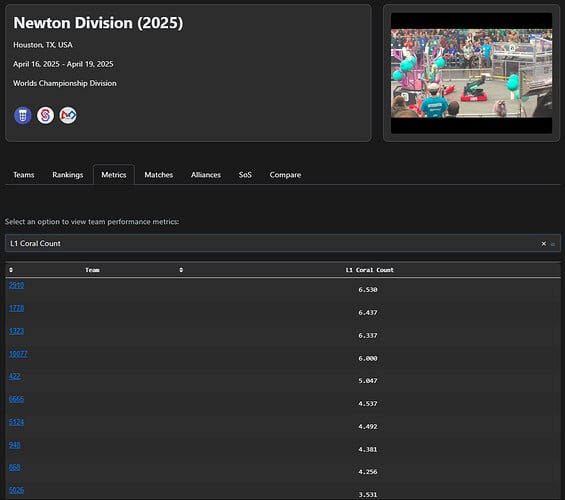Open the Matches tab

pyautogui.click(x=159, y=175)
